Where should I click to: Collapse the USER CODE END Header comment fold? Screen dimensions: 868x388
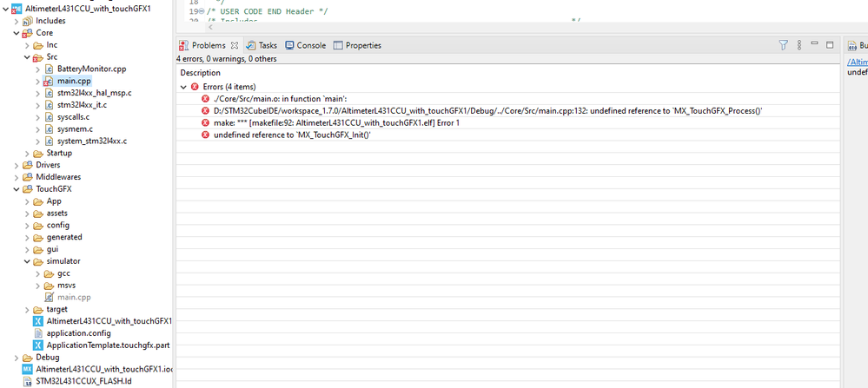[x=201, y=11]
